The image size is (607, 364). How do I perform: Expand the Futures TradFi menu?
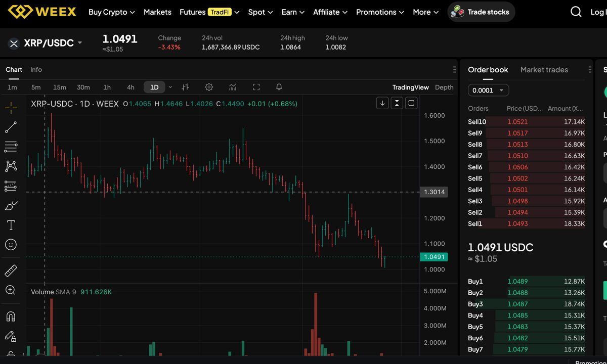point(209,12)
